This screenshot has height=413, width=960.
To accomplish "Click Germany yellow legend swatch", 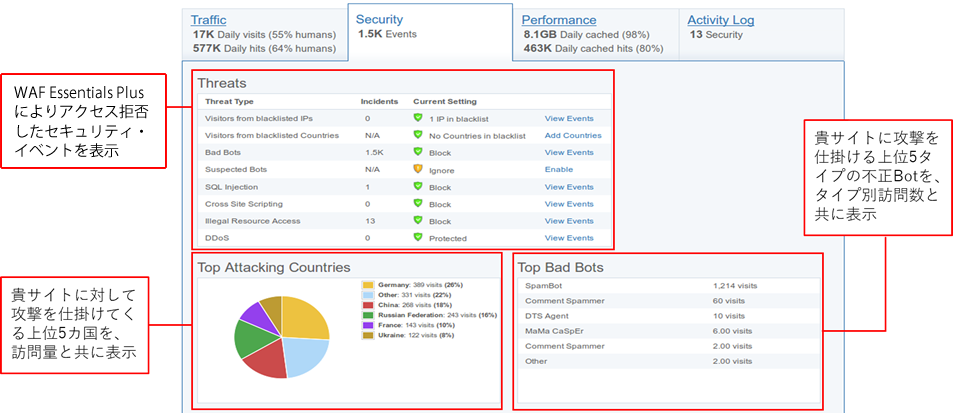I will click(x=368, y=285).
